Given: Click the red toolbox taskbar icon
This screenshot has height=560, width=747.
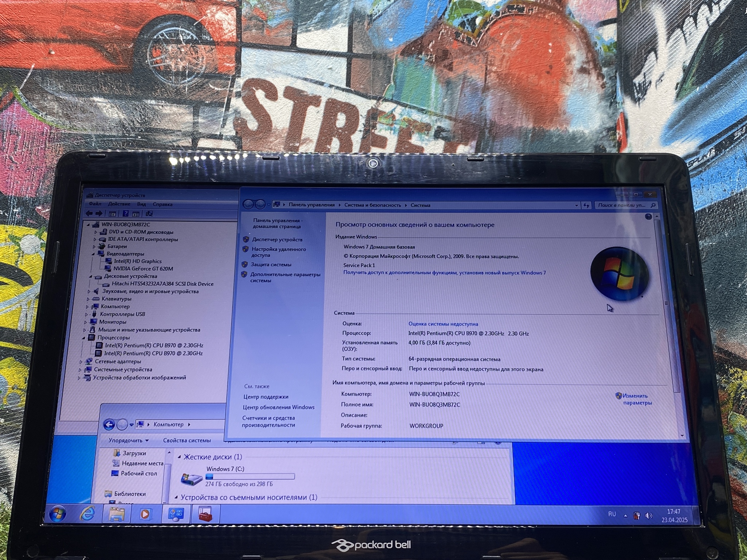Looking at the screenshot, I should (x=205, y=514).
